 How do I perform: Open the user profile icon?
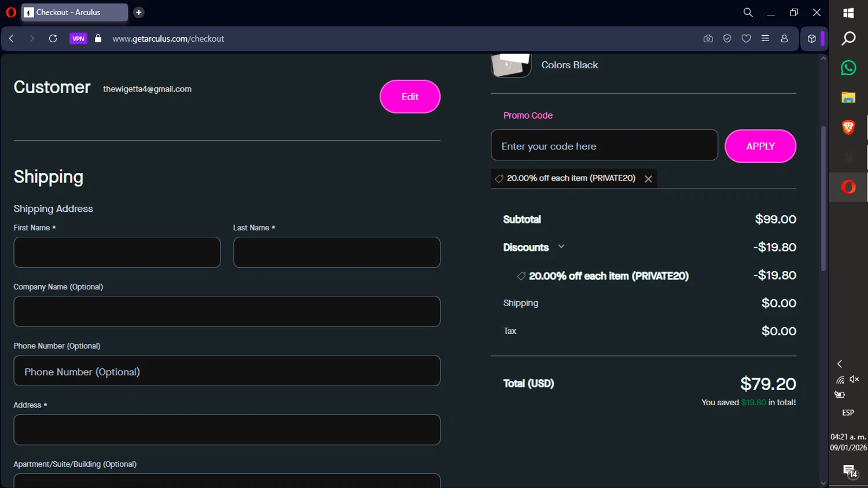click(x=785, y=39)
